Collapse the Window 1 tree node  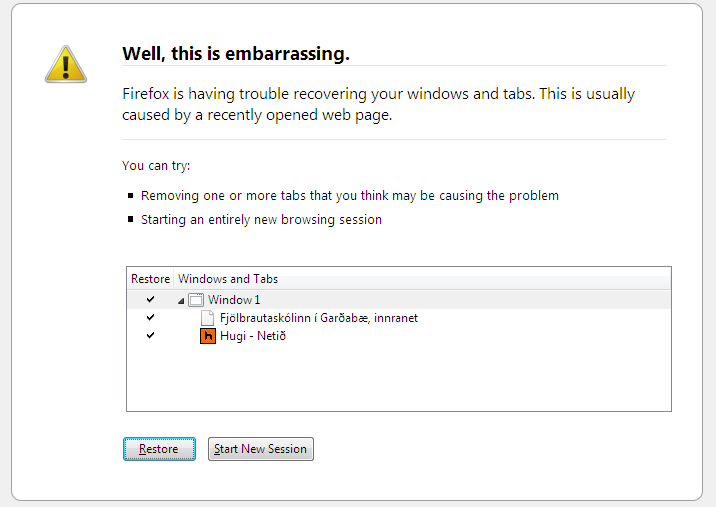point(181,301)
